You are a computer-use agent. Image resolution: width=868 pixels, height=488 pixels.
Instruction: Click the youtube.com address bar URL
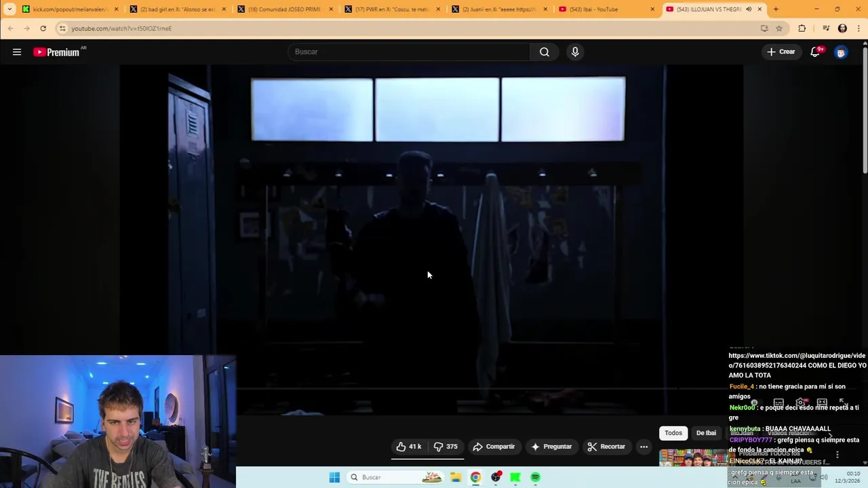point(121,28)
